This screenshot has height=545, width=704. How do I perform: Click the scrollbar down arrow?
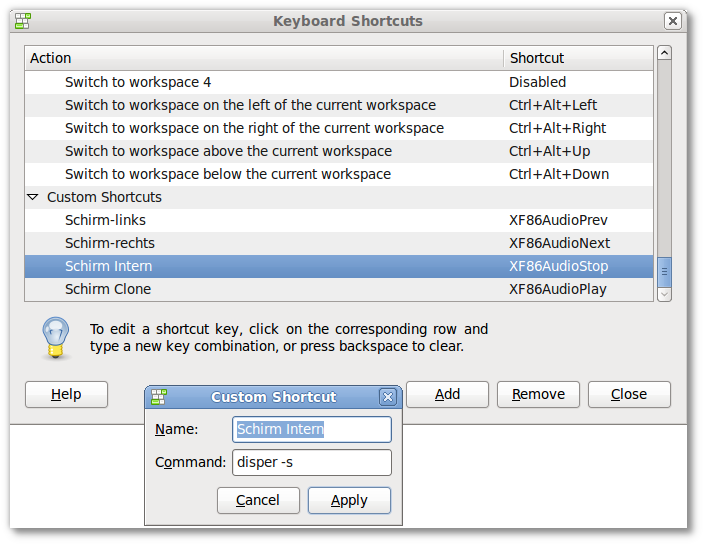tap(664, 294)
